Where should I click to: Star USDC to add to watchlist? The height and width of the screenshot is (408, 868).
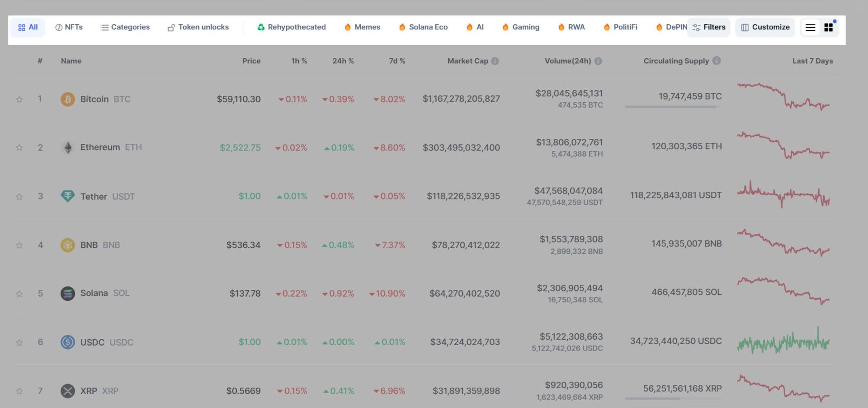point(19,343)
